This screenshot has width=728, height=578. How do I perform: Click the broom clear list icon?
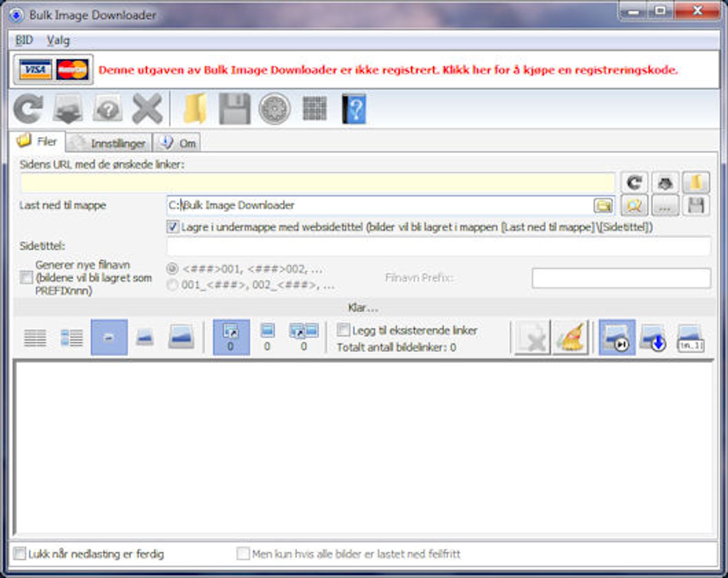pyautogui.click(x=571, y=338)
